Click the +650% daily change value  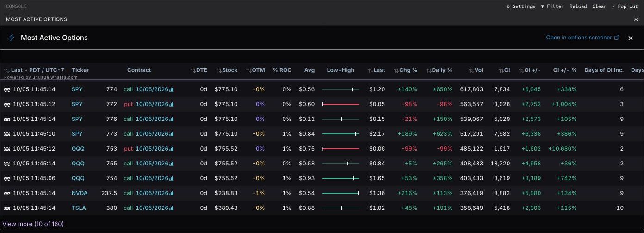click(x=443, y=89)
